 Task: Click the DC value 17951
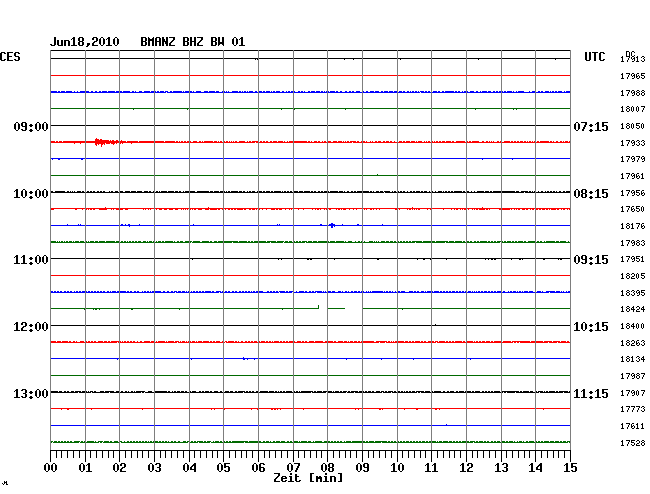pos(633,259)
